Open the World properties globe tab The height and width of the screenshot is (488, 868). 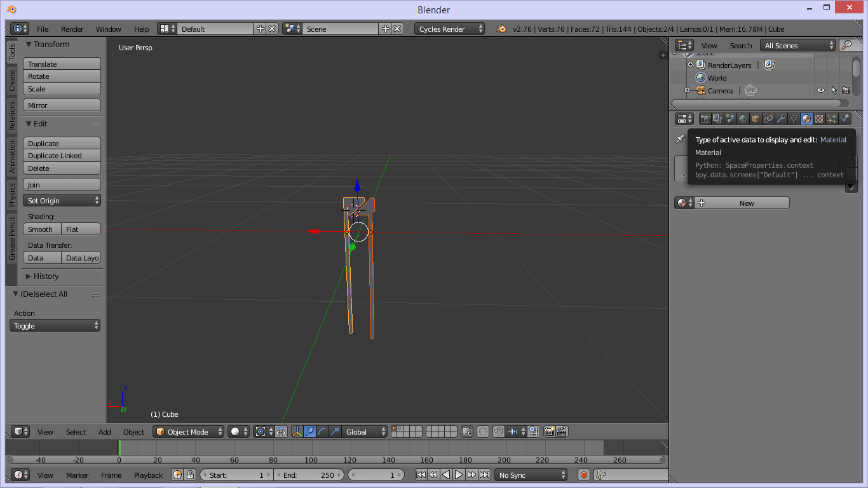[743, 119]
